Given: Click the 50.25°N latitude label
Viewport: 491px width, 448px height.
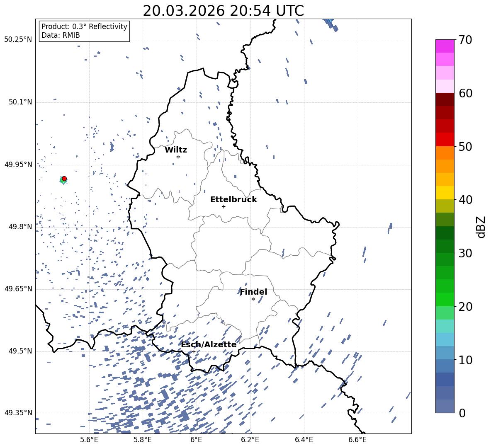Looking at the screenshot, I should coord(18,40).
